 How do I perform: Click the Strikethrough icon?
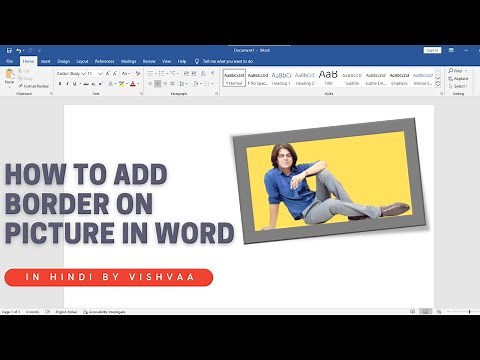86,84
